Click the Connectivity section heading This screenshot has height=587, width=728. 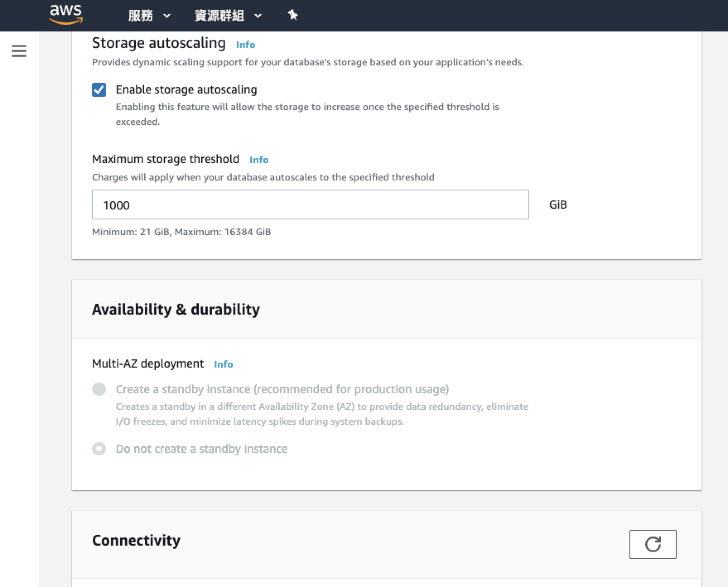[136, 540]
